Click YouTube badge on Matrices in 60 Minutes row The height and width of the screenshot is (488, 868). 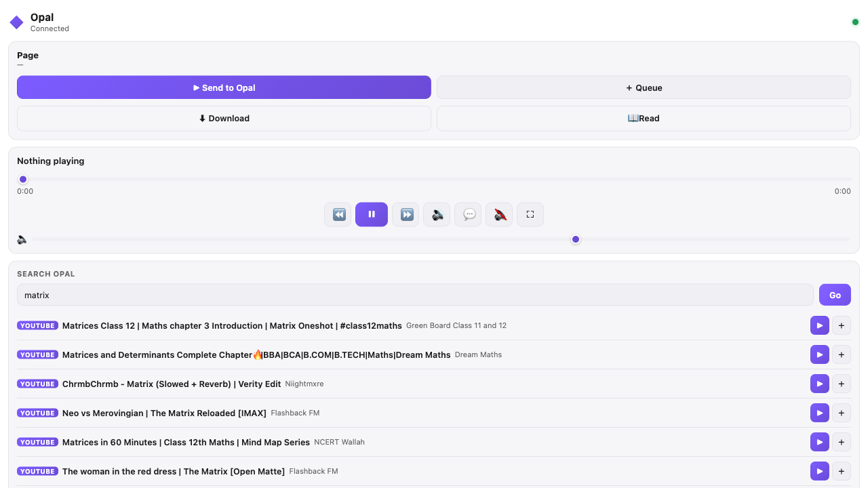click(x=37, y=442)
